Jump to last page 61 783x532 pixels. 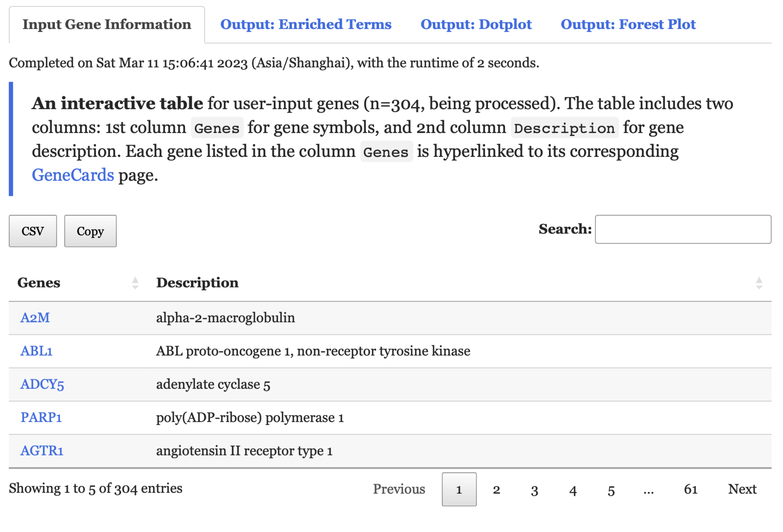click(x=690, y=489)
